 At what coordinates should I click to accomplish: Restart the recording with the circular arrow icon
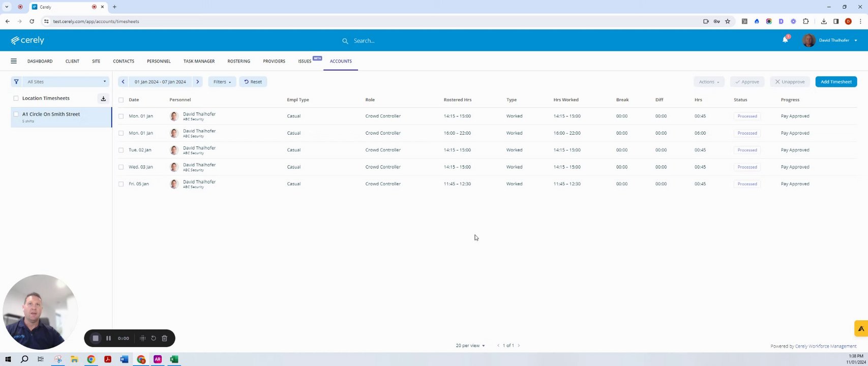point(154,338)
